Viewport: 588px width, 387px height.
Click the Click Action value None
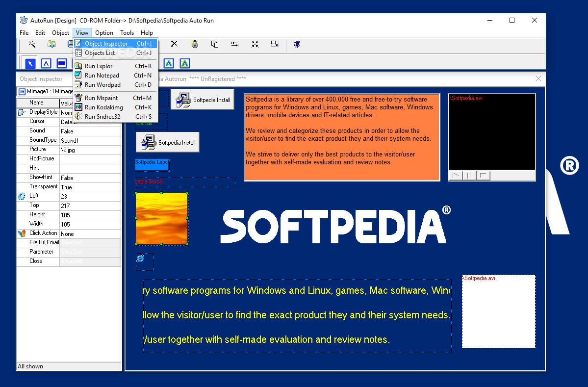[90, 233]
